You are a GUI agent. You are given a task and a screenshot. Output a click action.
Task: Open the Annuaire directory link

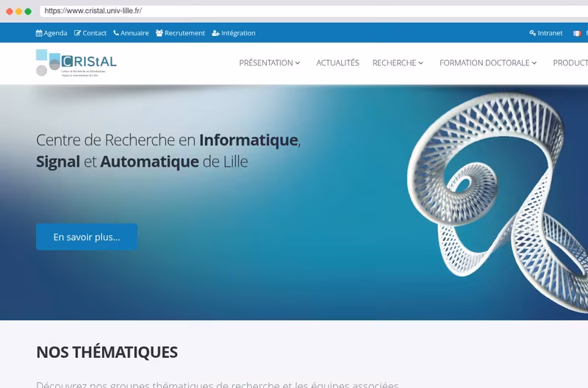point(132,33)
